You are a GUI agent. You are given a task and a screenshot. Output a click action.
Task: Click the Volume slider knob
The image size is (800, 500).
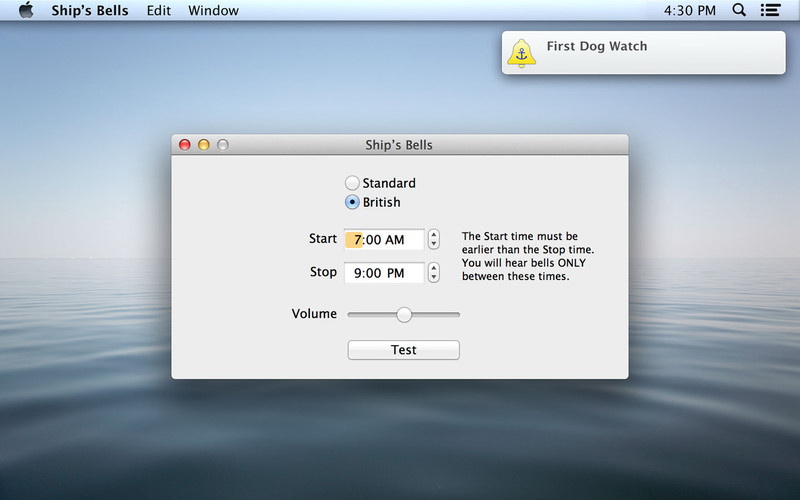point(404,314)
